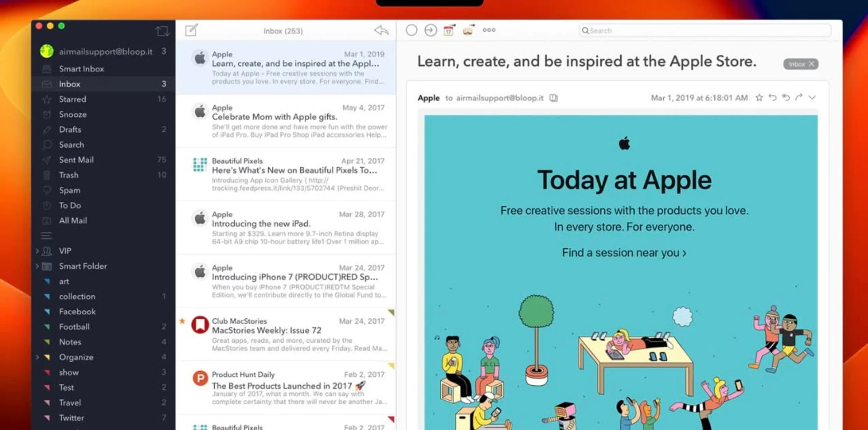Select the Travel label
Image resolution: width=868 pixels, height=430 pixels.
coord(103,403)
